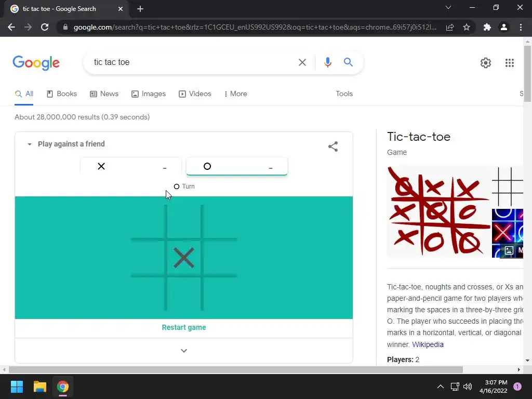Click the share page icon in address bar
Image resolution: width=532 pixels, height=399 pixels.
pyautogui.click(x=450, y=27)
